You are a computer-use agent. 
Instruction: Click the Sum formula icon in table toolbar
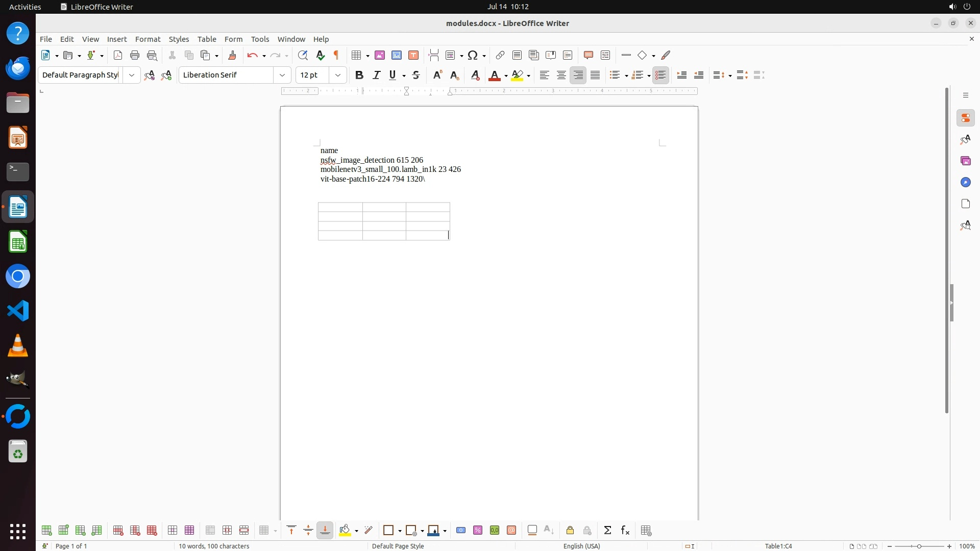pyautogui.click(x=607, y=531)
